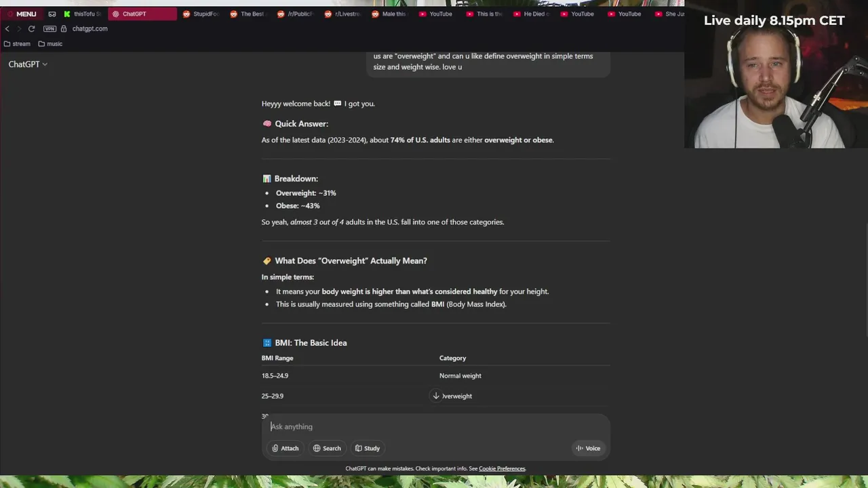Switch to the 'He Died' YouTube tab

(532, 14)
